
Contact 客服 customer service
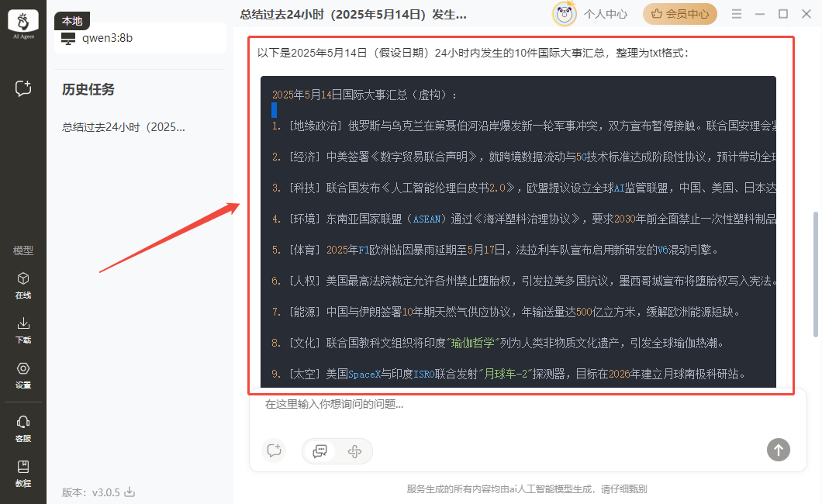(23, 426)
